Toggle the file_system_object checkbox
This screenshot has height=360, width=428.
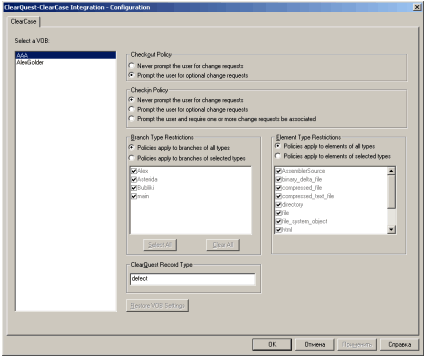click(x=279, y=221)
